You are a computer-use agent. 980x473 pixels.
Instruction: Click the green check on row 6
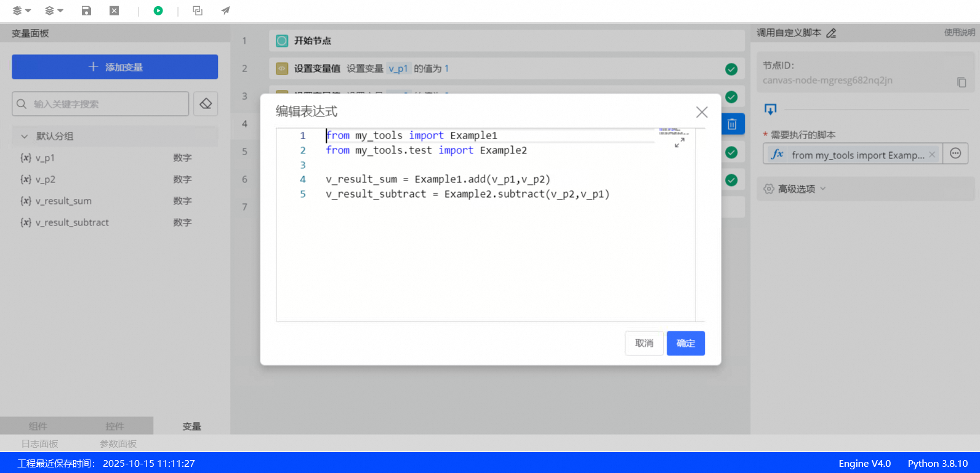click(x=731, y=180)
